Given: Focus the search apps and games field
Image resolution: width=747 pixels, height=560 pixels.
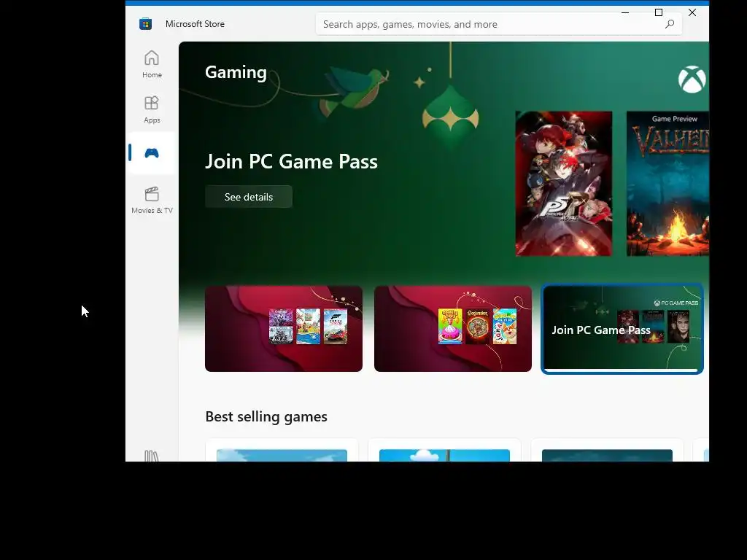Looking at the screenshot, I should click(499, 24).
